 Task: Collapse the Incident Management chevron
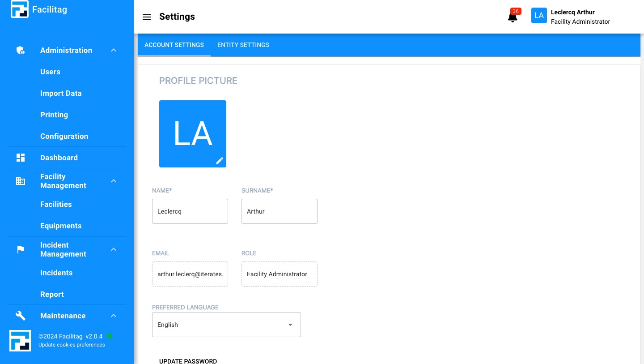coord(114,249)
